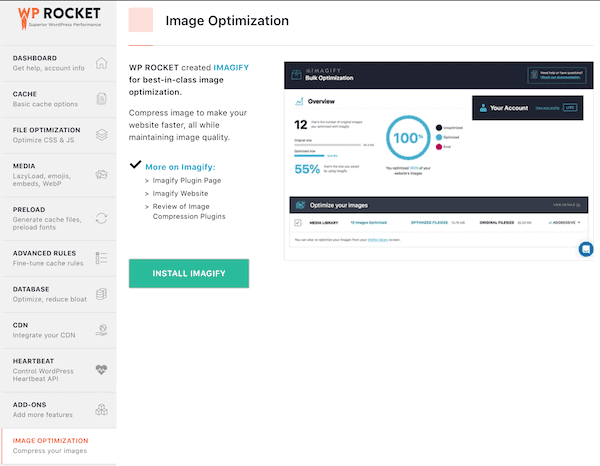Follow the IMAGIFY link in description

(x=231, y=68)
